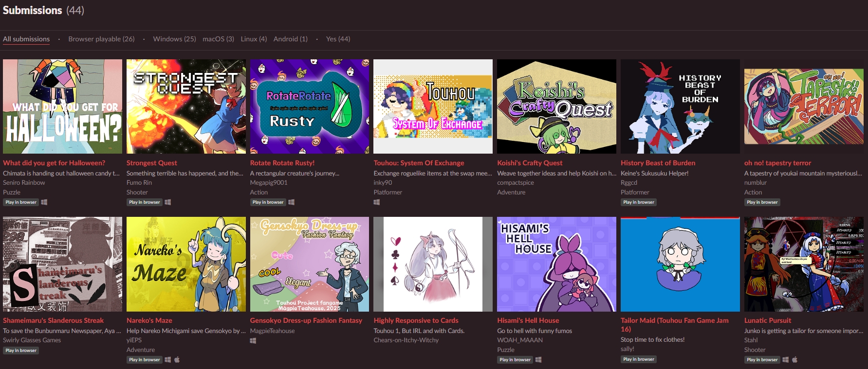Click Play in browser under Rotate Rotate Rusty!
Image resolution: width=868 pixels, height=369 pixels.
pyautogui.click(x=268, y=202)
